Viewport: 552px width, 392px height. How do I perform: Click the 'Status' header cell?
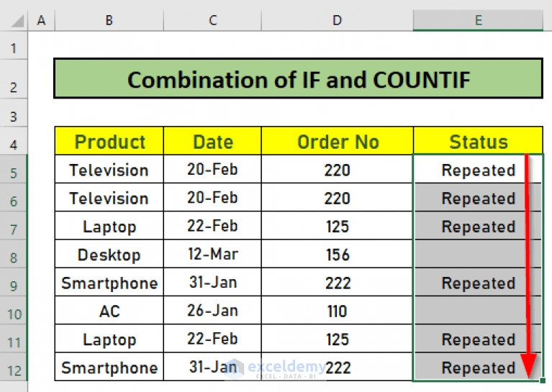478,141
